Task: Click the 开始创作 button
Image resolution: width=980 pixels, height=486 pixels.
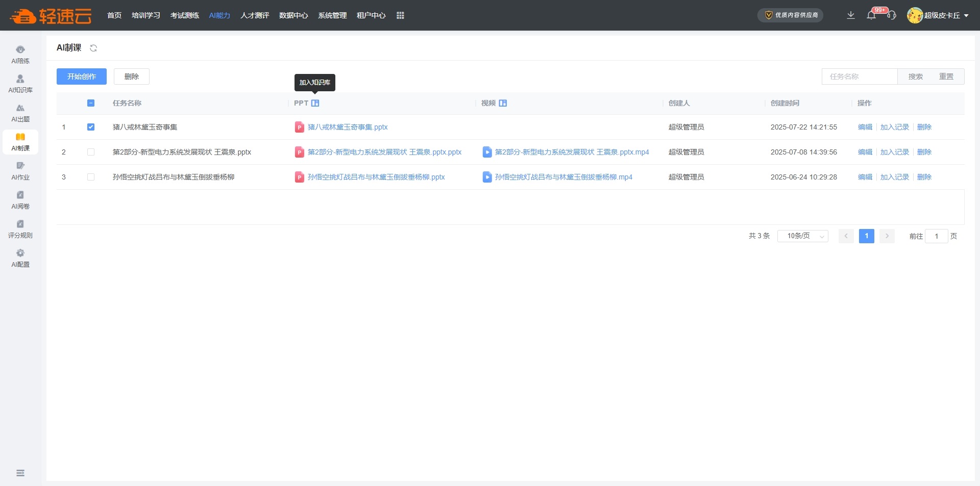Action: pos(82,76)
